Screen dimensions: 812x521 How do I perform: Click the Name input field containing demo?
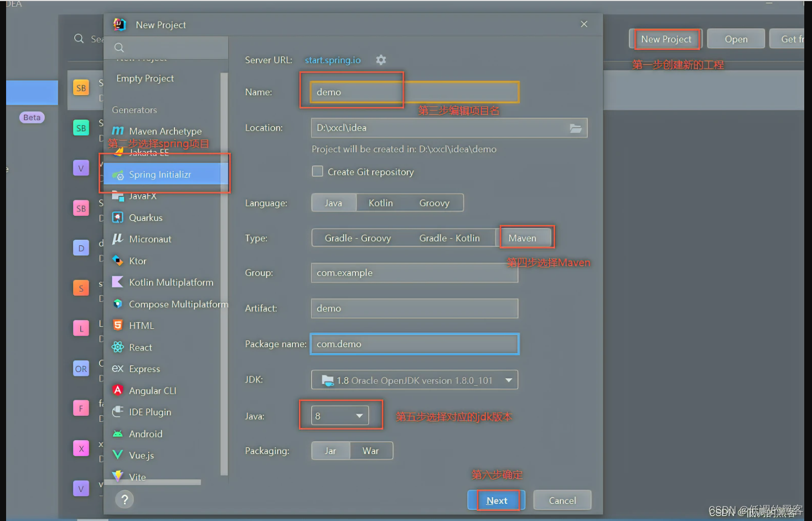415,92
